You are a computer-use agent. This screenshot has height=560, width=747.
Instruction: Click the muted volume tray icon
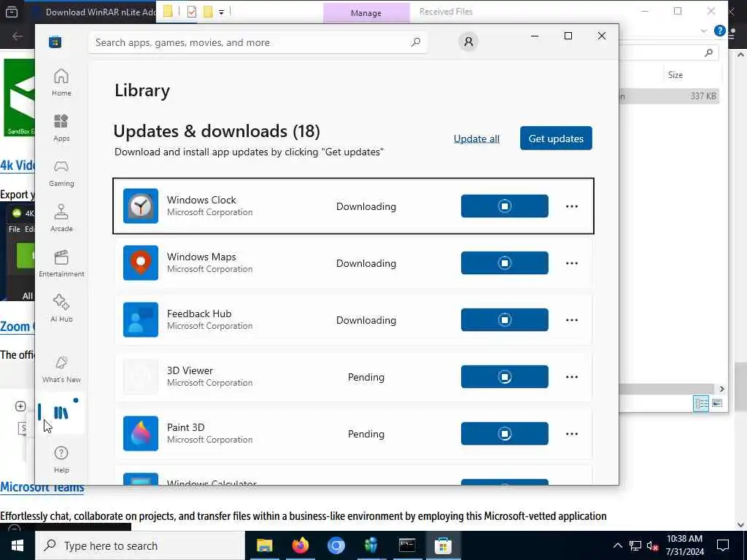tap(653, 545)
